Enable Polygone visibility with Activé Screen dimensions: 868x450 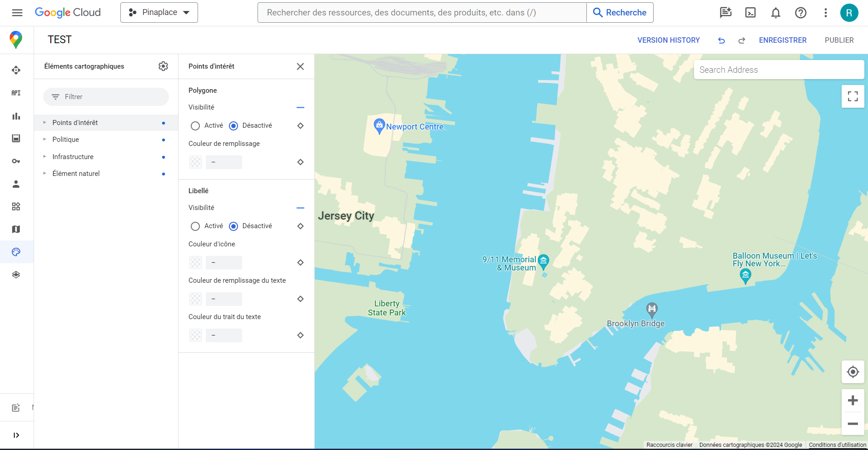tap(195, 126)
